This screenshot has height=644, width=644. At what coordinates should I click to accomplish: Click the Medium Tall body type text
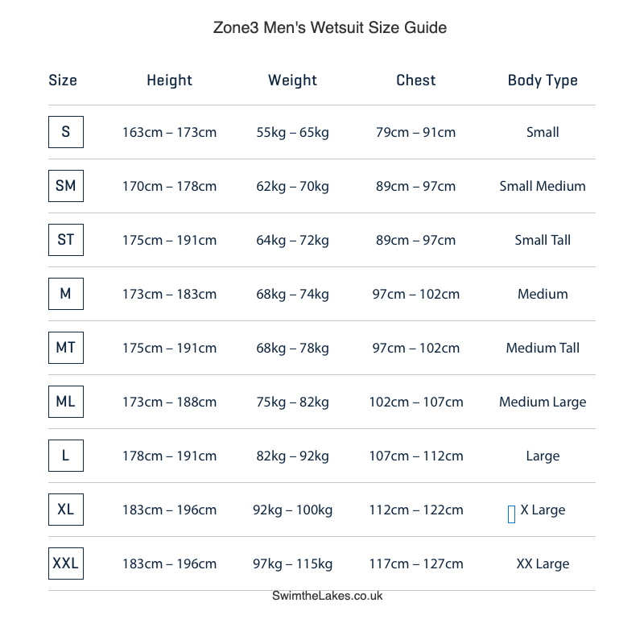click(543, 348)
